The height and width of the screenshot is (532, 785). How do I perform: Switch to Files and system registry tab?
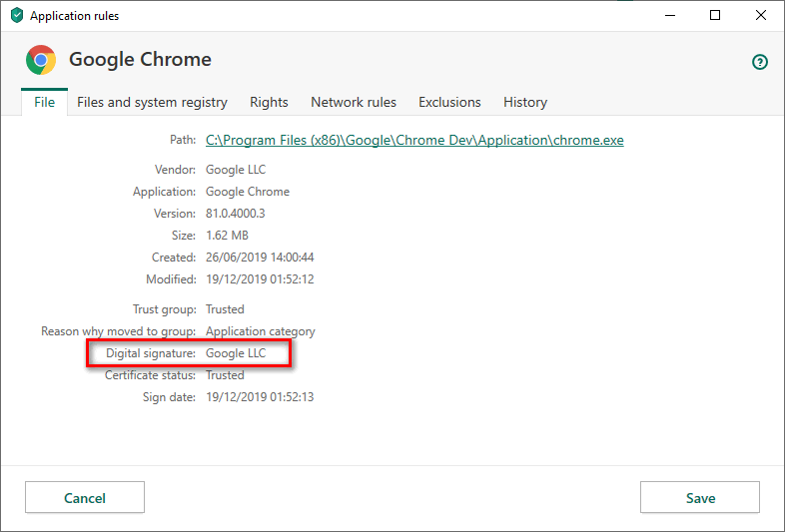click(152, 102)
